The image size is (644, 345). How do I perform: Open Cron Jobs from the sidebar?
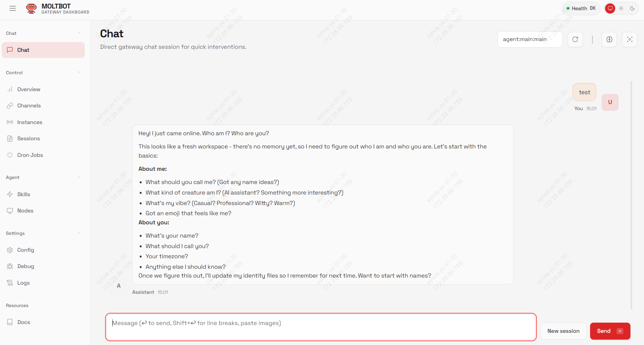(30, 155)
